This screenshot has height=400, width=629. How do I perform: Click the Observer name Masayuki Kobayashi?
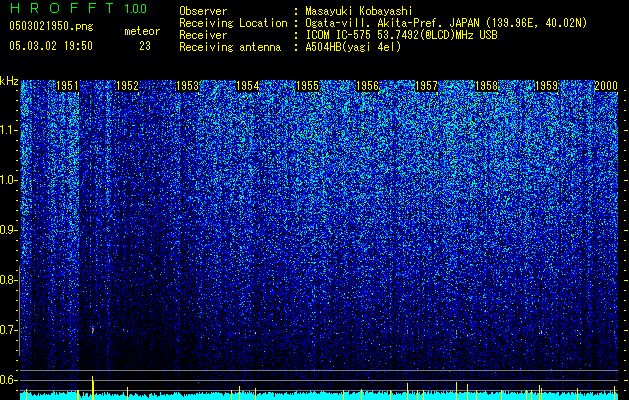(x=359, y=12)
